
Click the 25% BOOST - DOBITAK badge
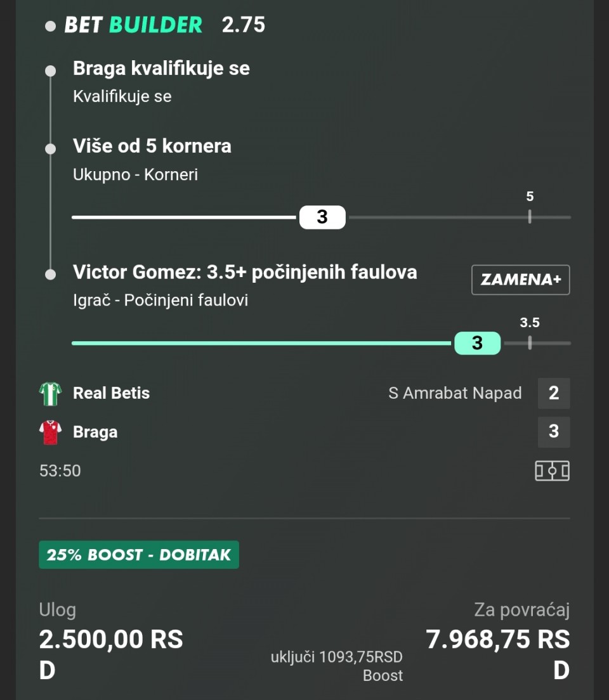(x=139, y=555)
